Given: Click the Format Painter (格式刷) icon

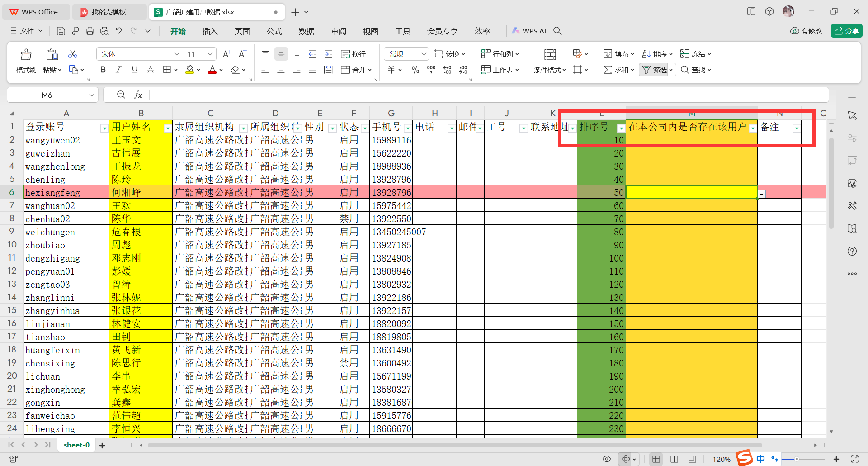Looking at the screenshot, I should pos(26,60).
